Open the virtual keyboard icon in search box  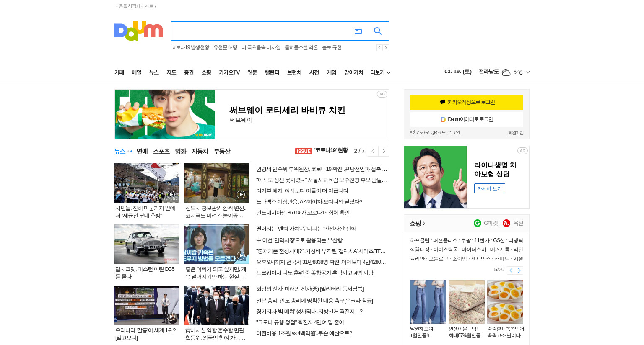[x=358, y=31]
